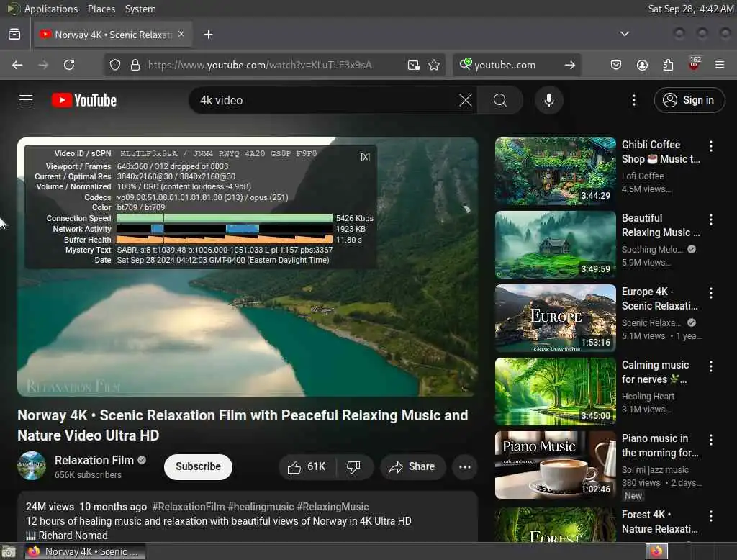Open options for Forest 4K video

coord(711,516)
